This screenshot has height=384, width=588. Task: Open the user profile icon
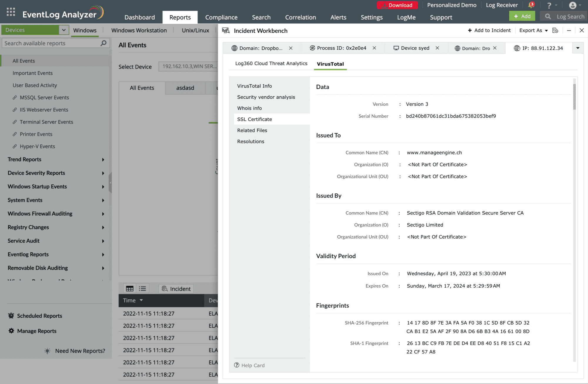[573, 5]
